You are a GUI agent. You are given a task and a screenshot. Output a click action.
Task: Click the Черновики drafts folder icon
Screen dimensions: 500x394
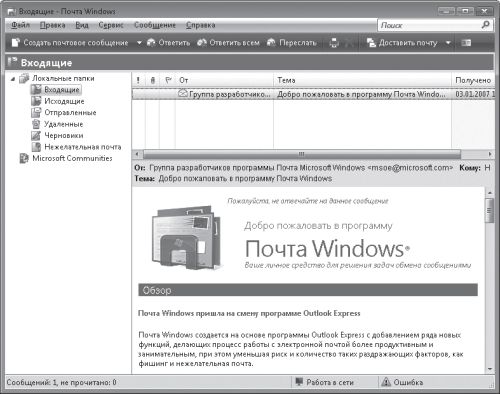(x=36, y=135)
